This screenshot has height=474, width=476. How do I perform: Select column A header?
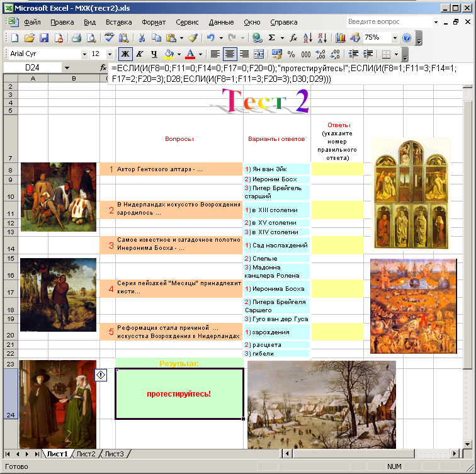33,78
